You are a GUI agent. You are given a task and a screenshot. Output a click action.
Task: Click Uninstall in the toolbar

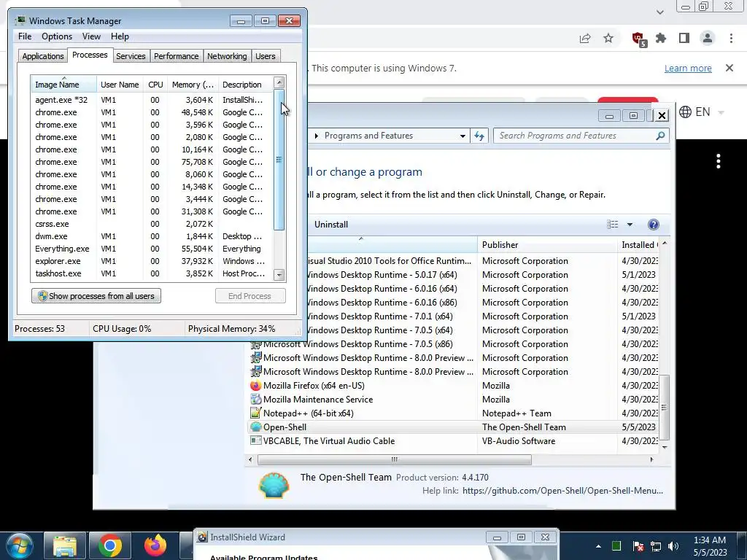331,225
